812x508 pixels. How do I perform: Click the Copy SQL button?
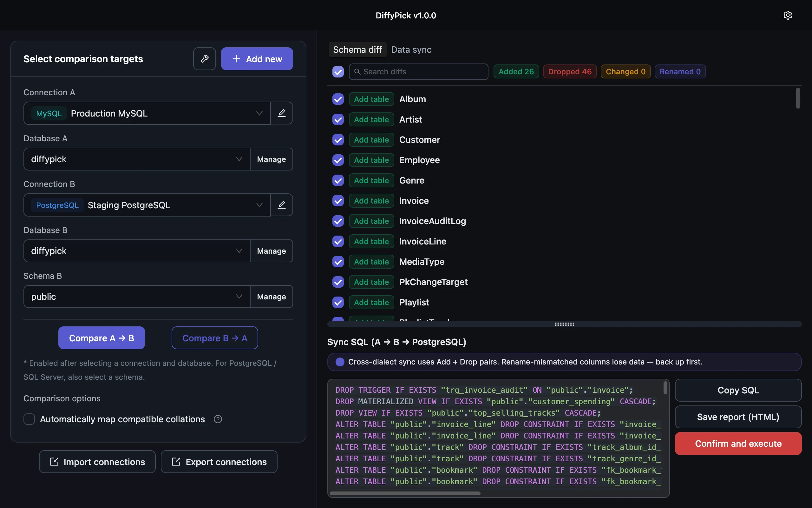coord(738,390)
